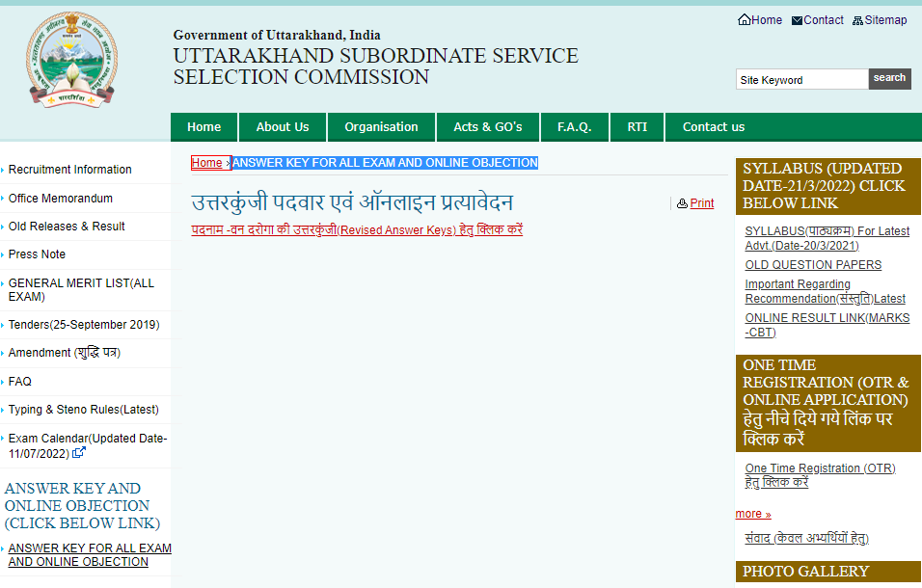Open Office Memorandum in the sidebar

61,199
